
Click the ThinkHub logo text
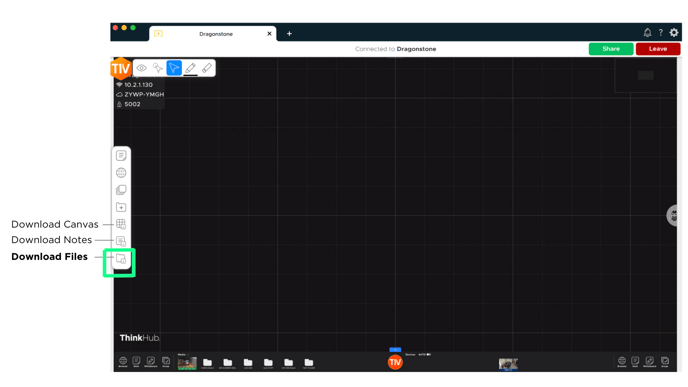(140, 338)
